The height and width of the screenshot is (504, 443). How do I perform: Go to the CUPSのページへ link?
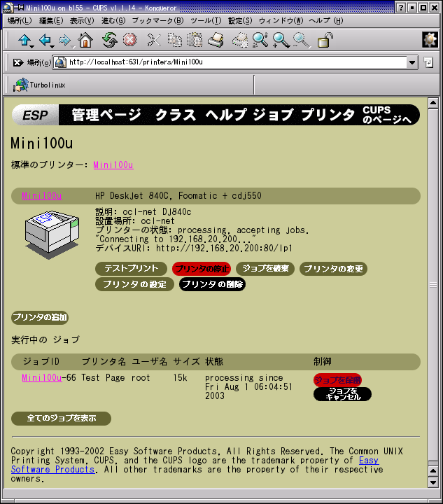(387, 115)
